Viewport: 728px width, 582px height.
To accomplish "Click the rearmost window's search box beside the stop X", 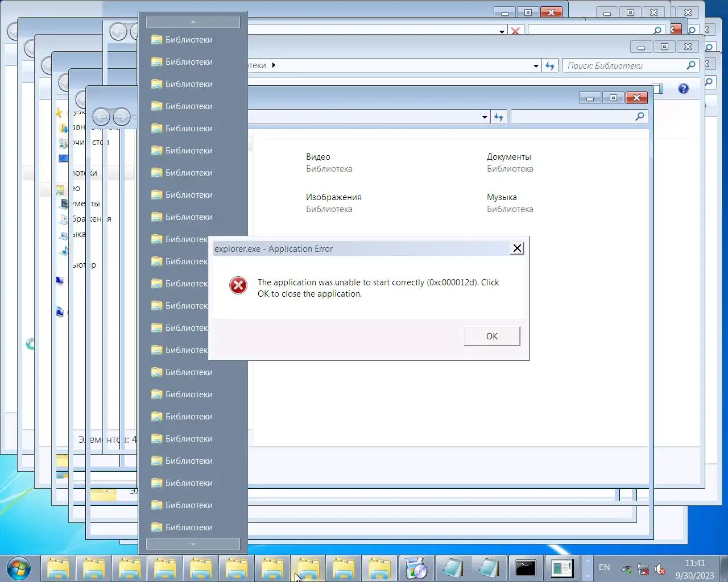I will click(596, 30).
